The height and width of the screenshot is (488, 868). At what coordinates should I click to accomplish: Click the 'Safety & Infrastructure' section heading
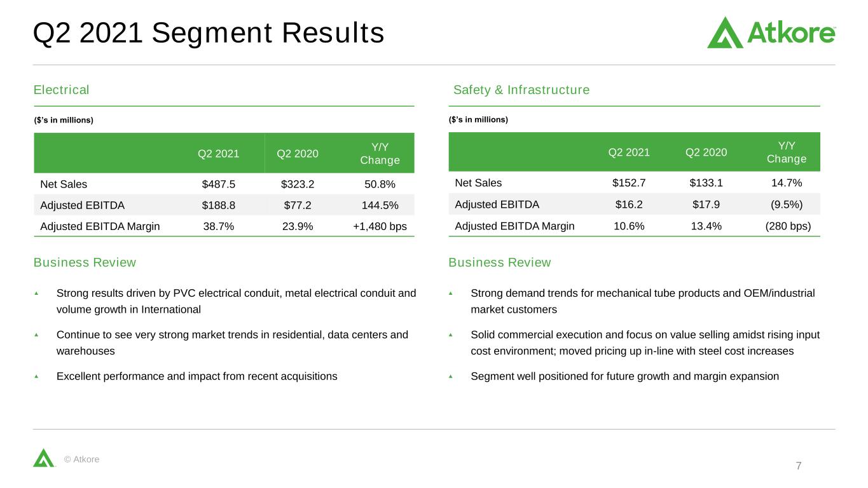pyautogui.click(x=521, y=90)
